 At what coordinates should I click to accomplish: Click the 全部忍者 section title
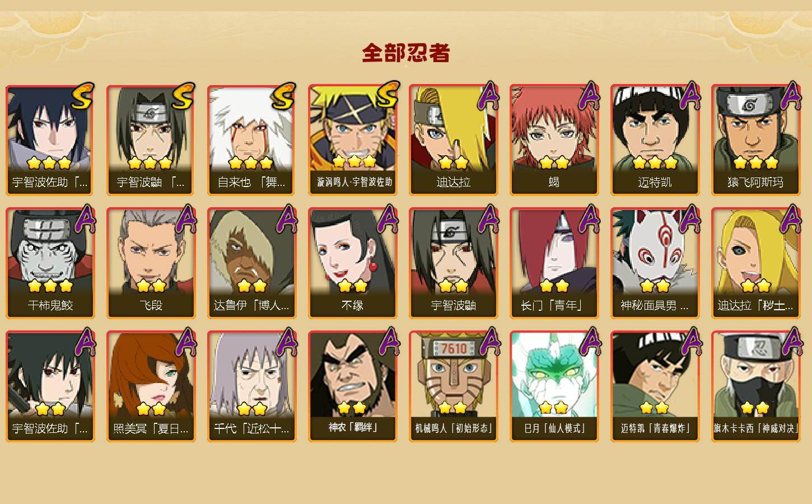tap(406, 53)
